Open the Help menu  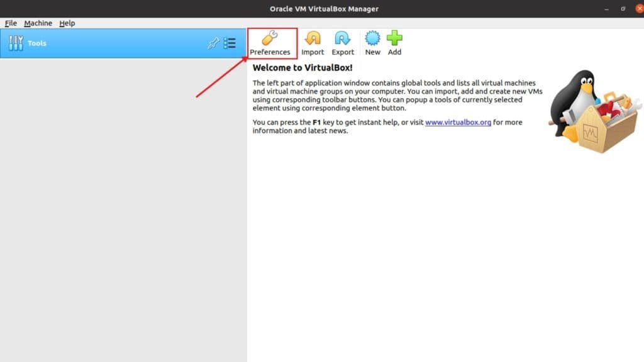pyautogui.click(x=67, y=23)
